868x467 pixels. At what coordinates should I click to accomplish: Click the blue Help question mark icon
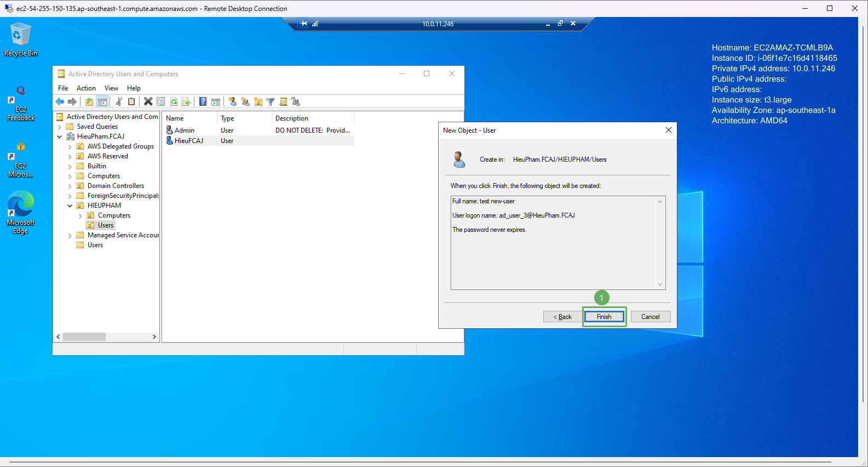coord(203,101)
